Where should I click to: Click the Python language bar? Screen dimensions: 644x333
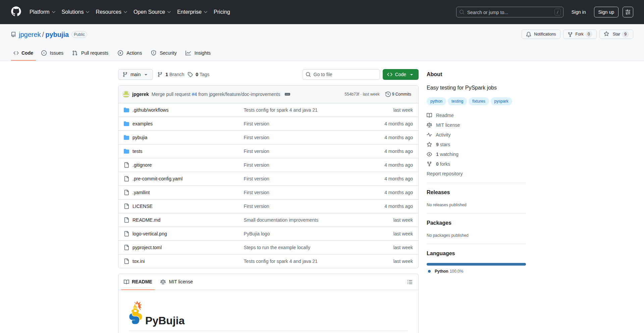tap(476, 264)
